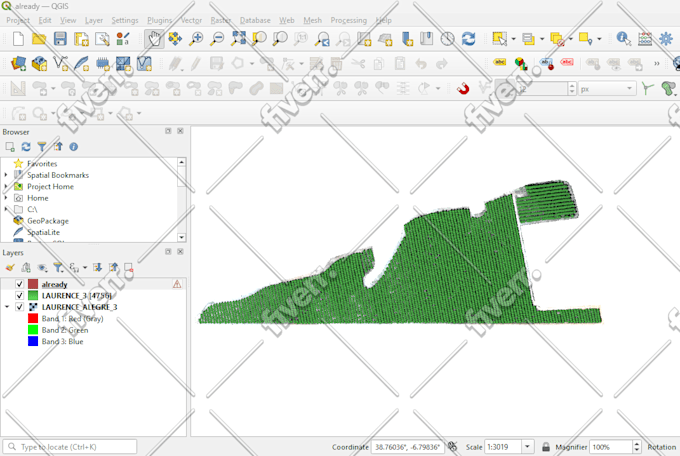Refresh the Browser panel

[26, 147]
